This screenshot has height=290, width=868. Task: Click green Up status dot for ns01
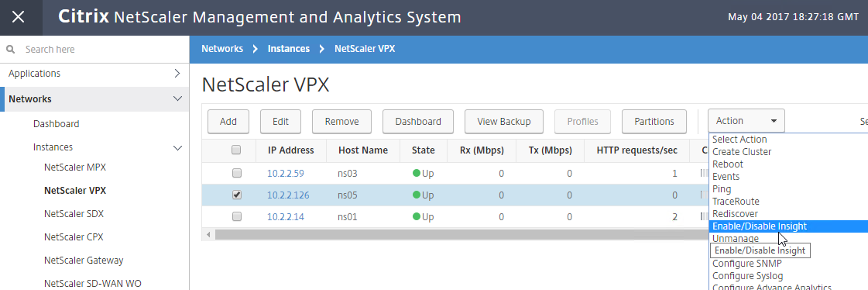pyautogui.click(x=417, y=217)
